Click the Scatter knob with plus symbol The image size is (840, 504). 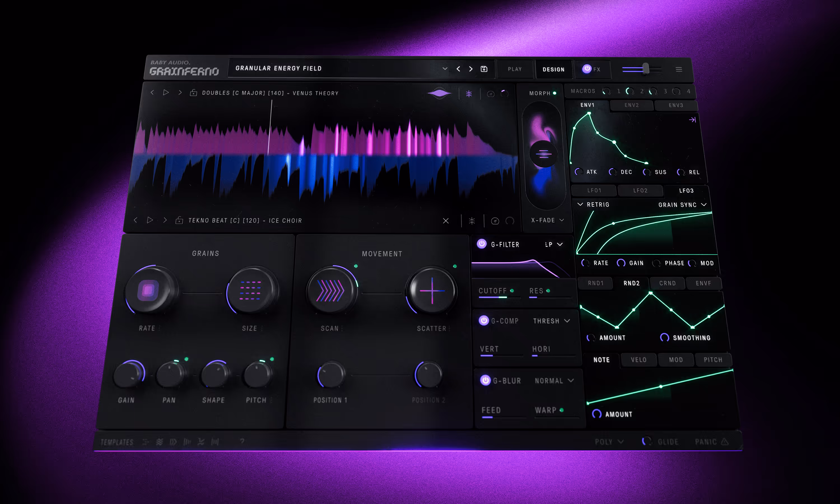(432, 291)
